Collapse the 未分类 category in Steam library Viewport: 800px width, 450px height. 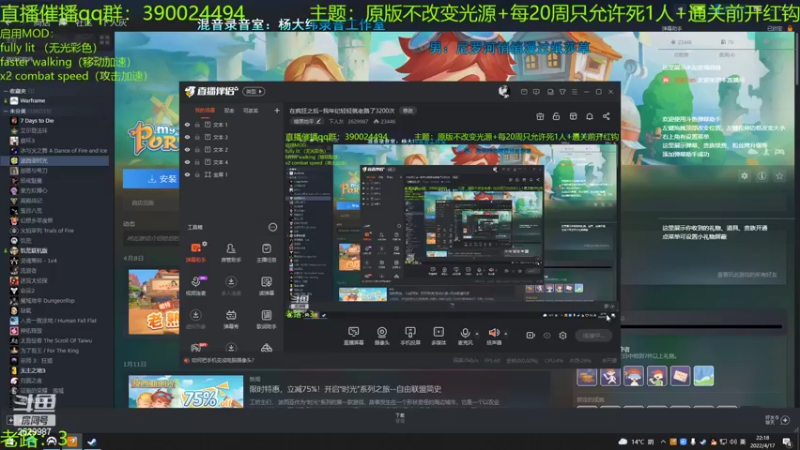click(x=6, y=111)
